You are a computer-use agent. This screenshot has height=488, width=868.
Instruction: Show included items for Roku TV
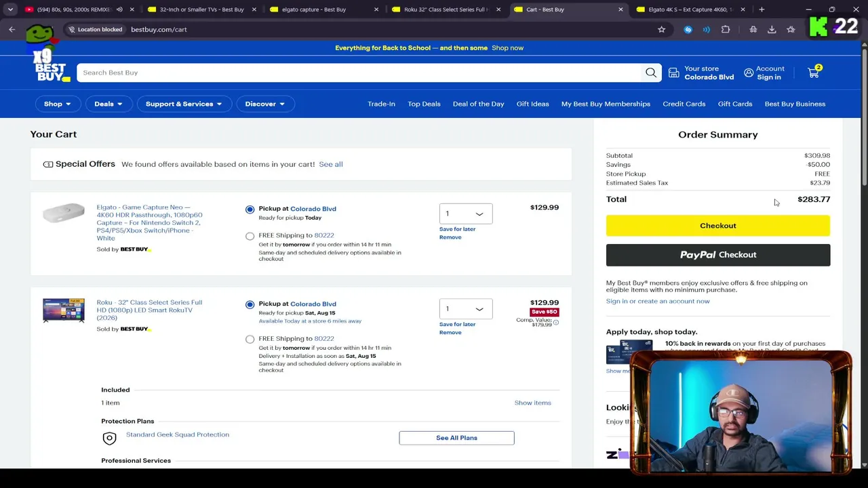[x=532, y=403]
